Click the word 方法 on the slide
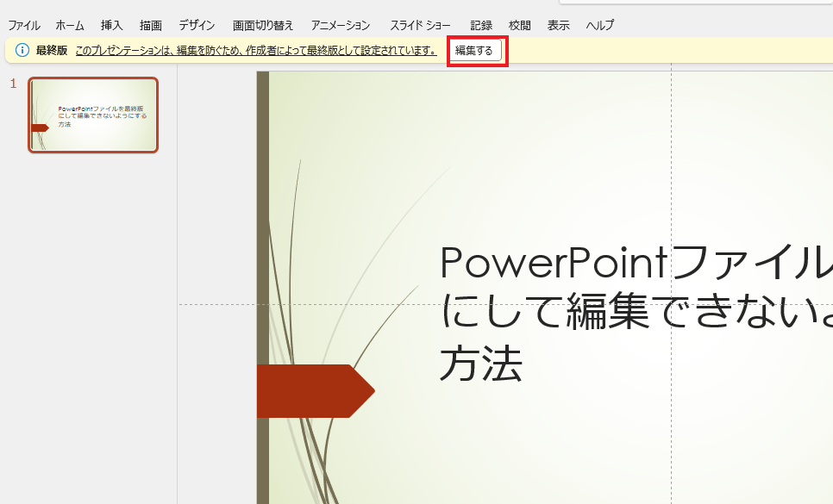 pyautogui.click(x=481, y=364)
